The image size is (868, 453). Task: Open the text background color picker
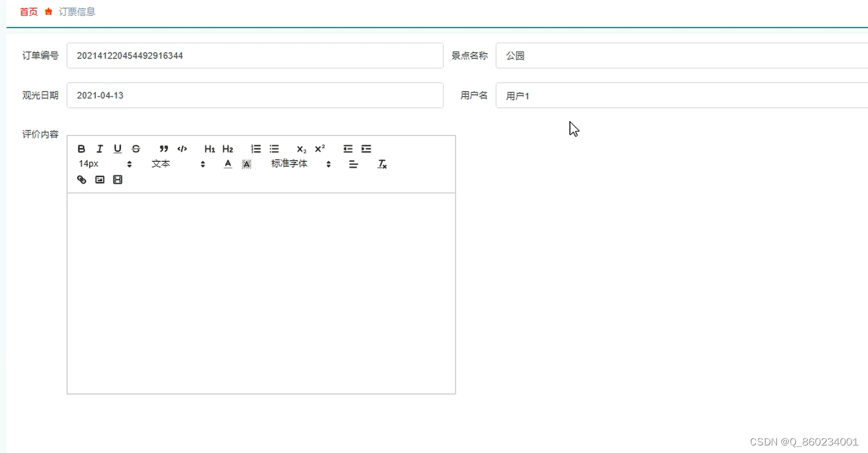click(247, 164)
